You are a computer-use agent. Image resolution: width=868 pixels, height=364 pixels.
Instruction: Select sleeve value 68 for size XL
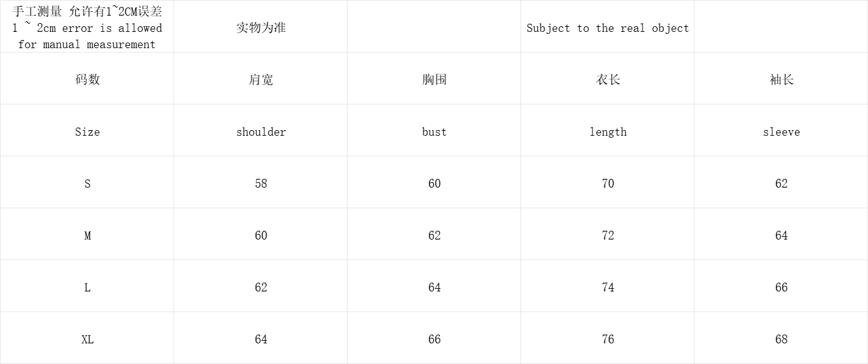pos(781,339)
